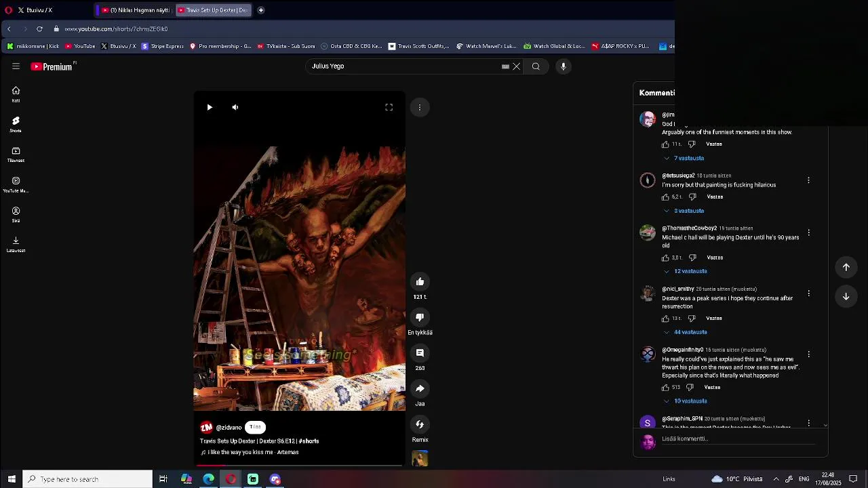Like the Short with 121 t. likes
This screenshot has height=488, width=868.
point(420,281)
